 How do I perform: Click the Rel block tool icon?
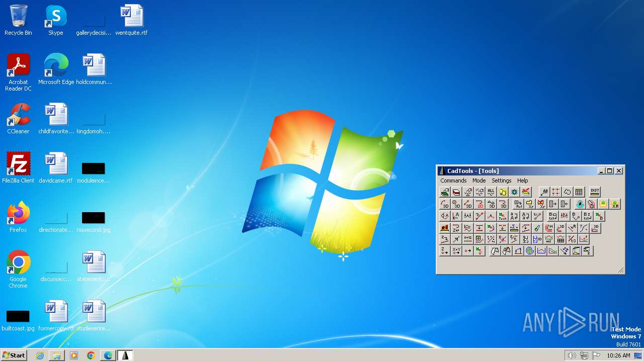(518, 204)
